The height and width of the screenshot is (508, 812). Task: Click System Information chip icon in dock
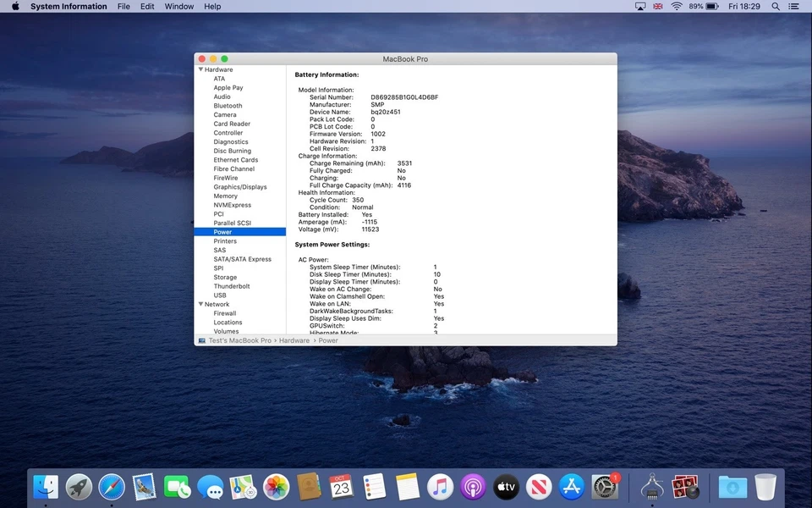click(652, 488)
